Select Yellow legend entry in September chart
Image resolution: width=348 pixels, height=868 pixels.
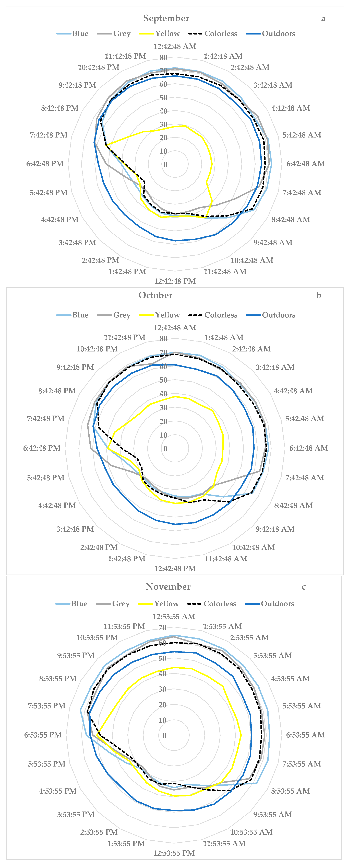[167, 34]
